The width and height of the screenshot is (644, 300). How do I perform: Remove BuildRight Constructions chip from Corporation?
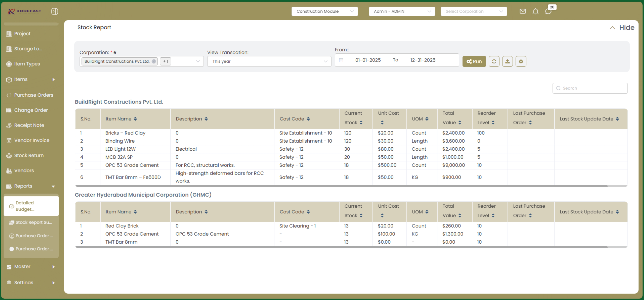click(x=154, y=61)
